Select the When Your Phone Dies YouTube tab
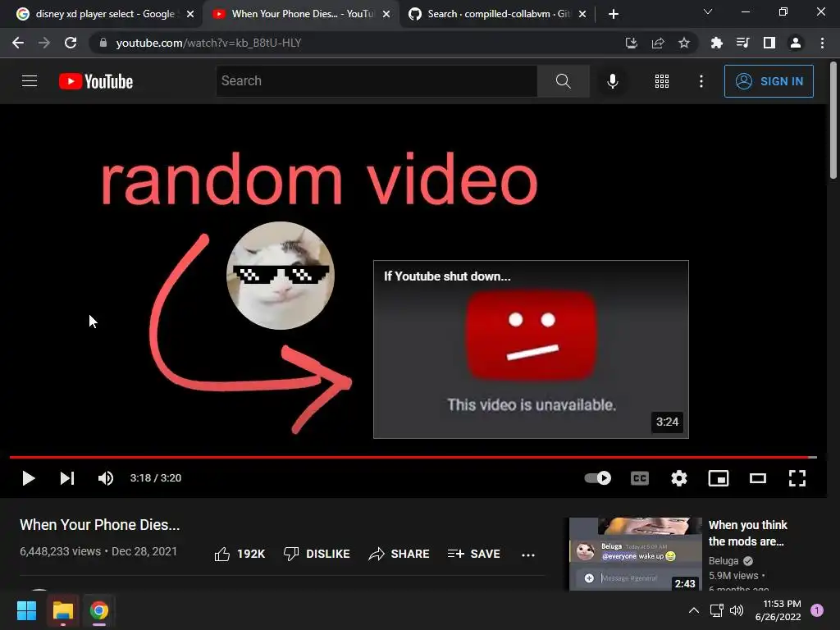Screen dimensions: 840x630 click(x=302, y=14)
